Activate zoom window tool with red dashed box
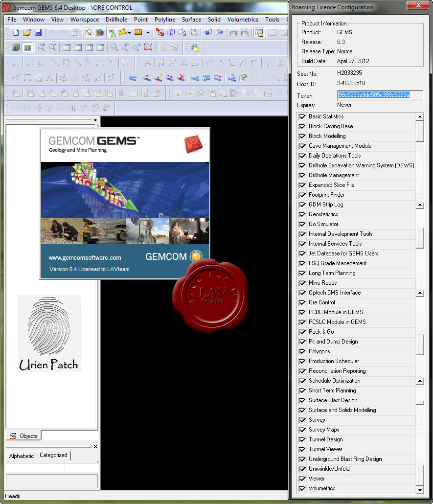Image resolution: width=433 pixels, height=504 pixels. (x=114, y=47)
